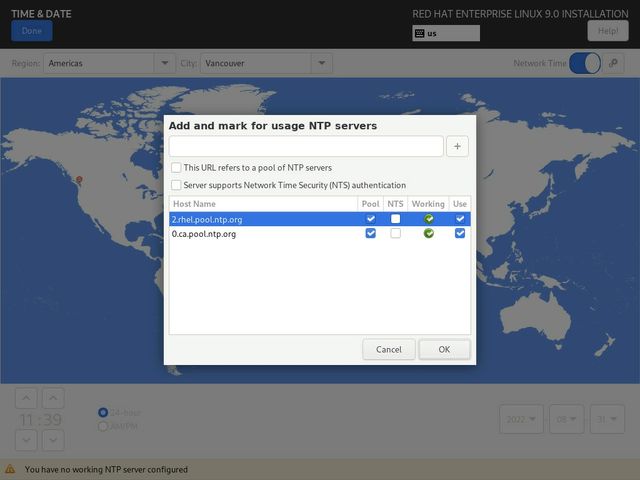Screen dimensions: 640x480
Task: Toggle Pool checkbox for 2.rhel.pool.ntp.org
Action: [371, 219]
